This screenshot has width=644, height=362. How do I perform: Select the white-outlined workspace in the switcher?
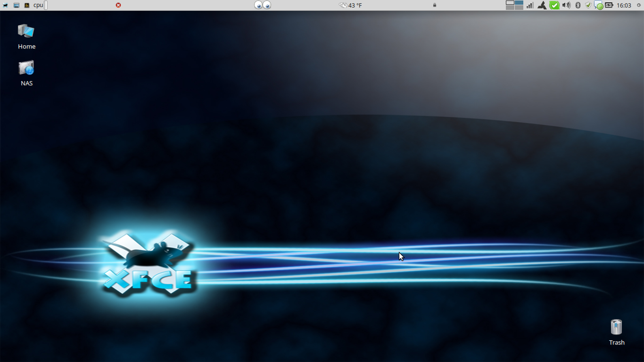(510, 3)
